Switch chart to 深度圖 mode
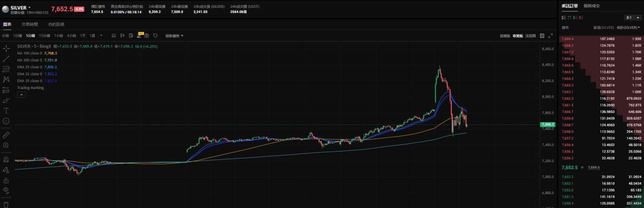This screenshot has width=644, height=208. (x=530, y=35)
